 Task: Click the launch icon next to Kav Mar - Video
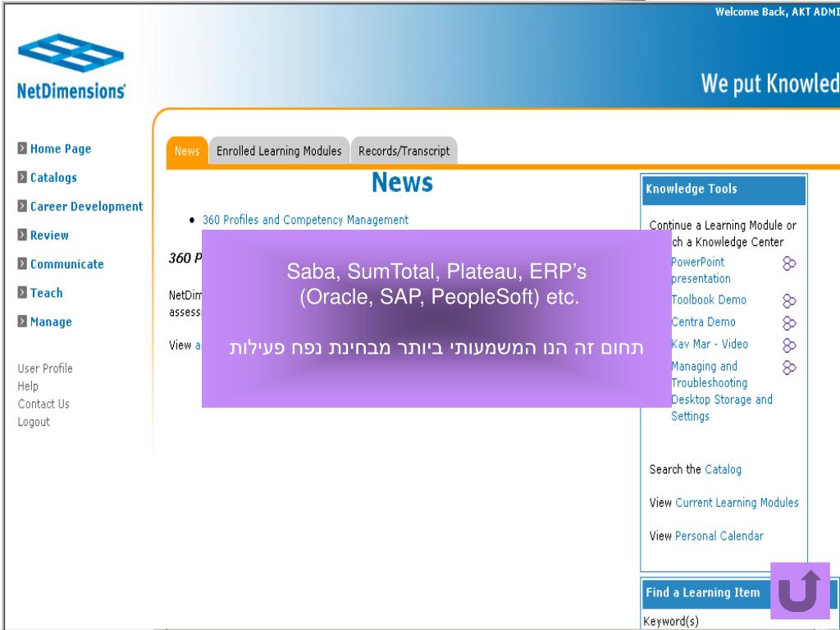point(789,345)
